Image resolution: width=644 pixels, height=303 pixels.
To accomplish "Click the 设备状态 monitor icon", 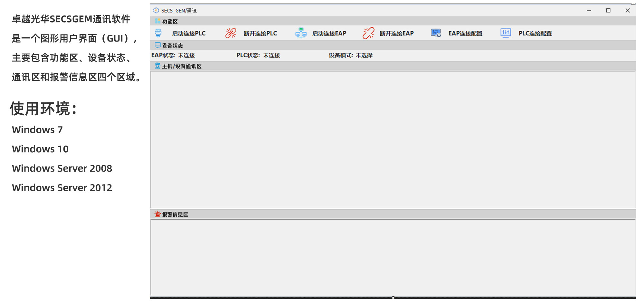I will click(x=157, y=45).
